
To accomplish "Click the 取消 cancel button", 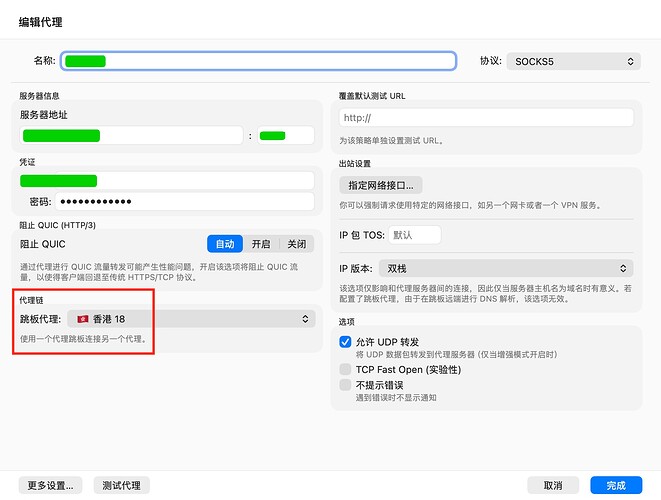I will 553,485.
